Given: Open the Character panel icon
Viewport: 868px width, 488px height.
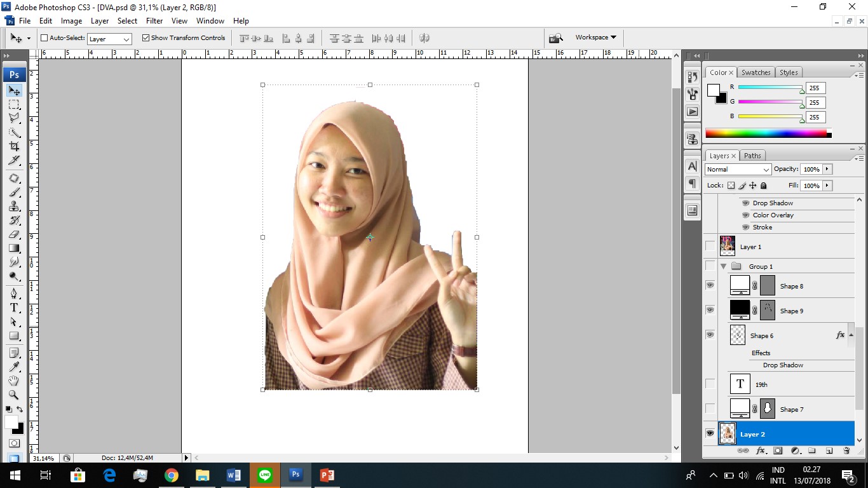Looking at the screenshot, I should pyautogui.click(x=693, y=166).
